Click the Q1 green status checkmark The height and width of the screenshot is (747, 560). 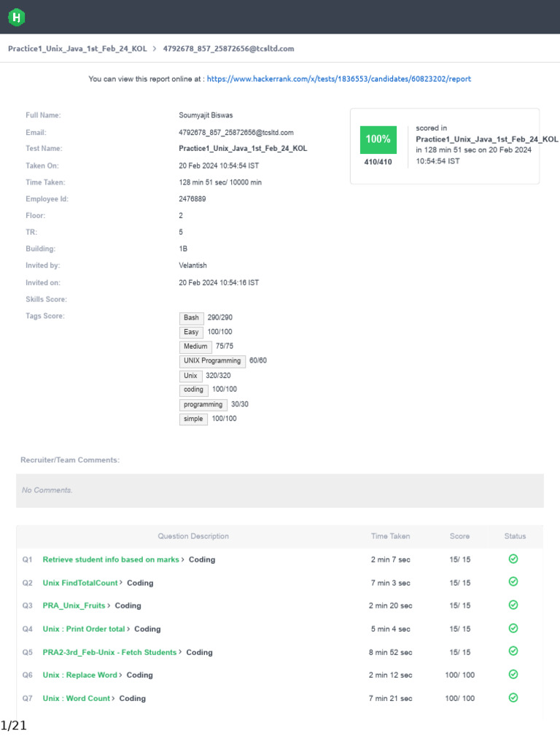[513, 559]
